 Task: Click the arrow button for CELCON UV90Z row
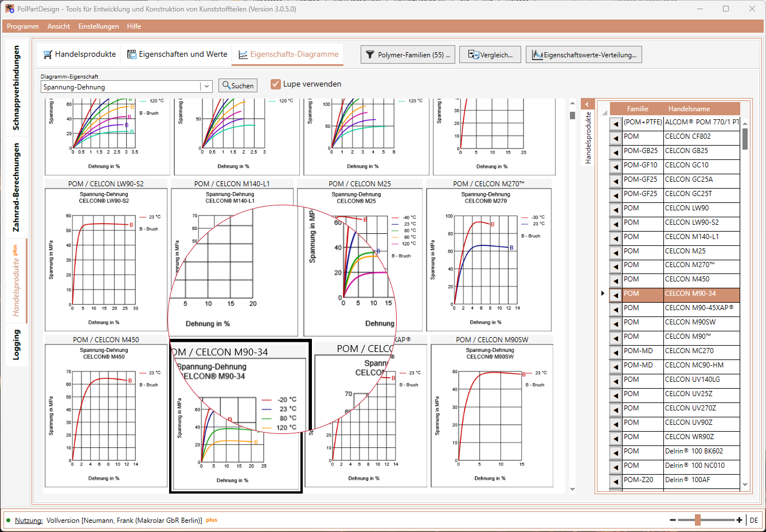(x=616, y=424)
